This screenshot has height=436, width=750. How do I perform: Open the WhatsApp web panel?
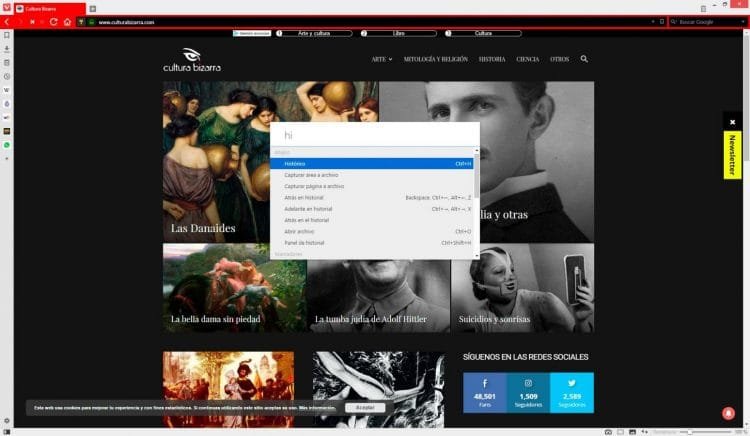[x=7, y=145]
